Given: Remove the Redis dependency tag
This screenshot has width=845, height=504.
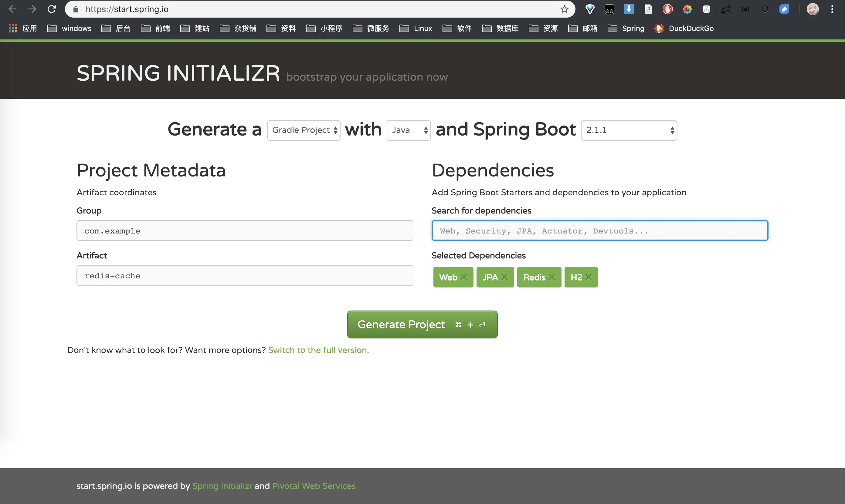Looking at the screenshot, I should click(x=552, y=277).
